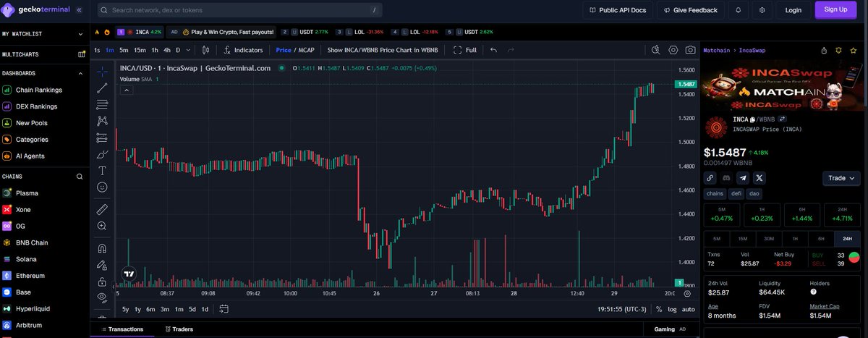Activate the zoom in tool

coord(102,226)
